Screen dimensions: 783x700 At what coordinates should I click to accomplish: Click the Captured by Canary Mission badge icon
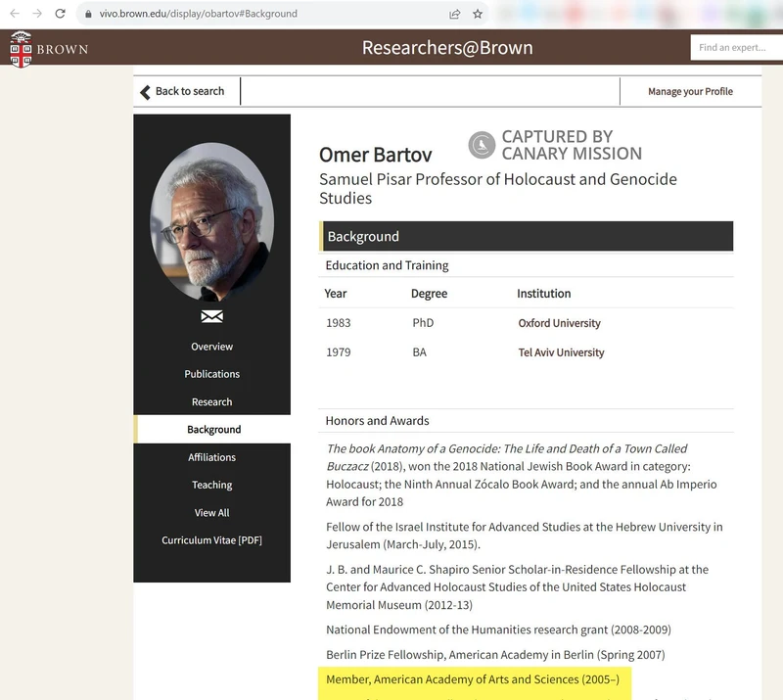[481, 145]
